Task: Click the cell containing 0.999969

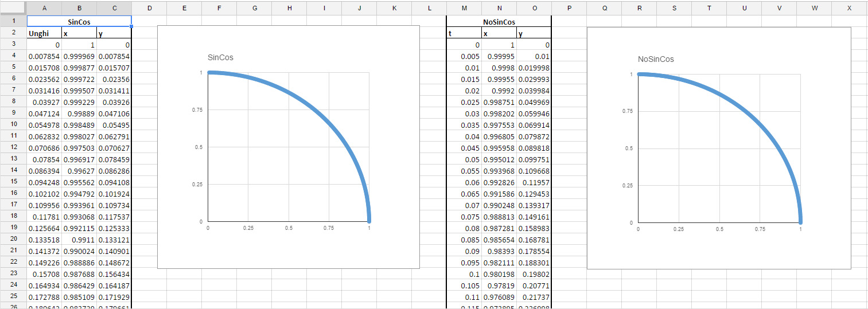Action: 79,57
